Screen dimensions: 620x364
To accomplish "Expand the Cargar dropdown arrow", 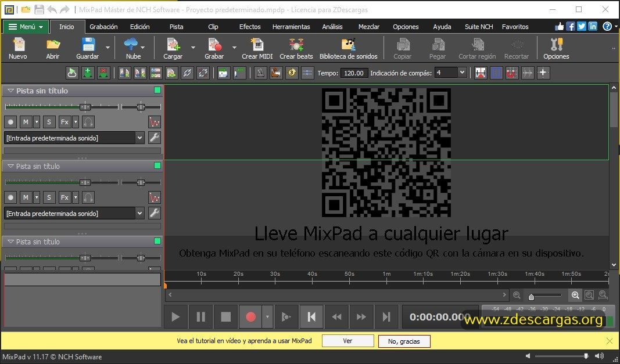I will tap(193, 48).
